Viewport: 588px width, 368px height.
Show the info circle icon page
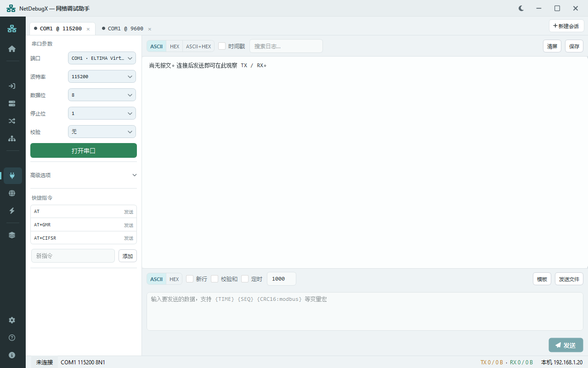(12, 355)
